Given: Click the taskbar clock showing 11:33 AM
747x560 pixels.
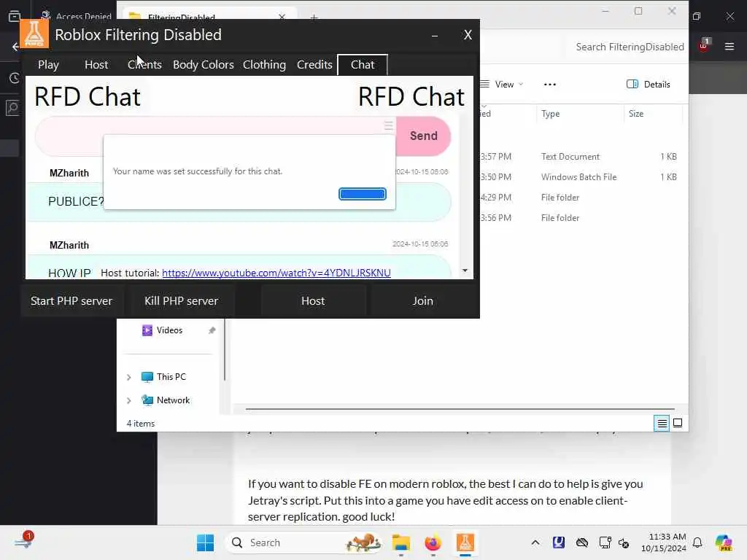Looking at the screenshot, I should click(x=663, y=542).
